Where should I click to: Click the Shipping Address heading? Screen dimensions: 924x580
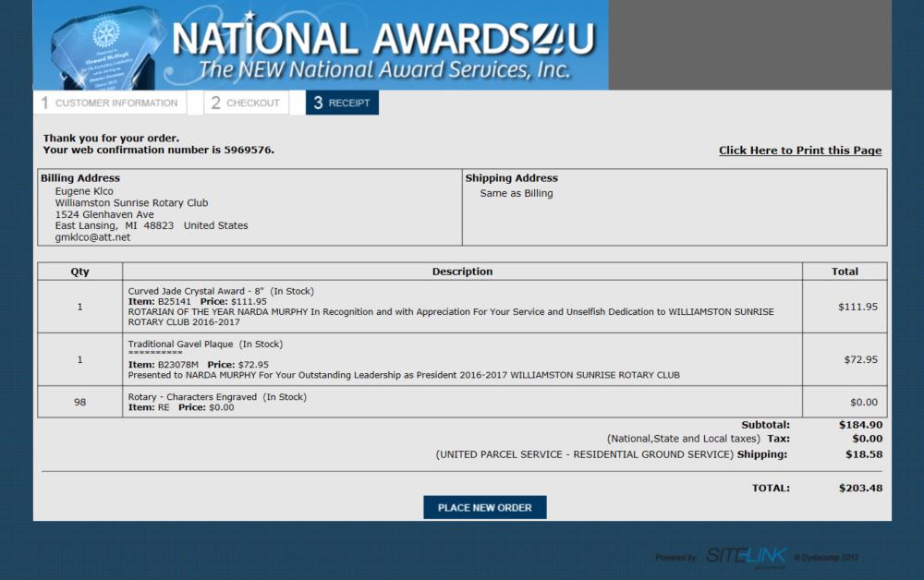click(512, 178)
